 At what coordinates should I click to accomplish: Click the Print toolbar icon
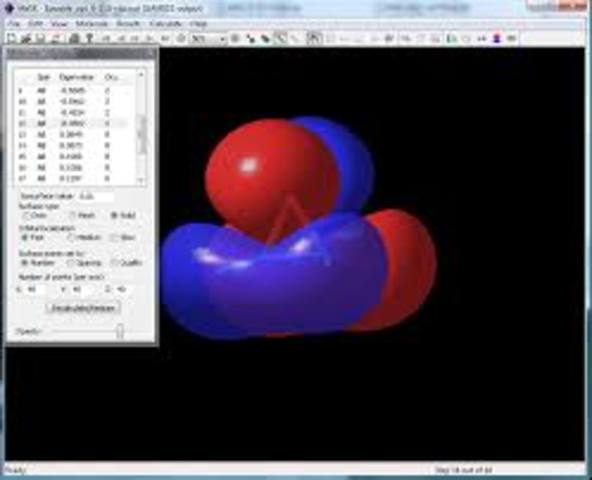tap(74, 38)
